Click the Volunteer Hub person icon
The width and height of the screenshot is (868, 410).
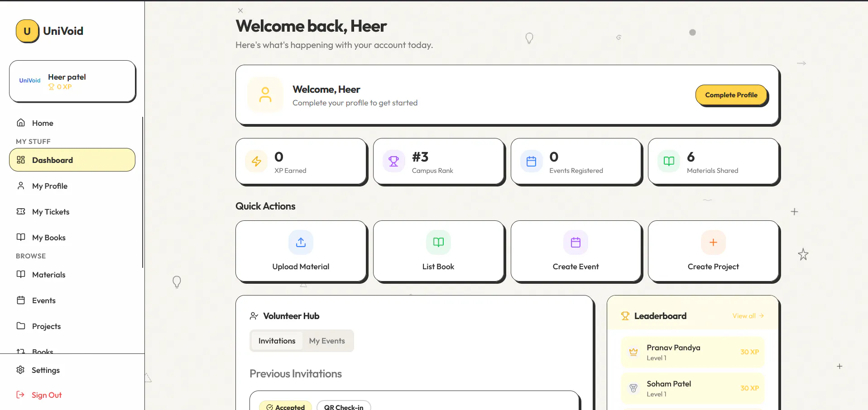(254, 316)
